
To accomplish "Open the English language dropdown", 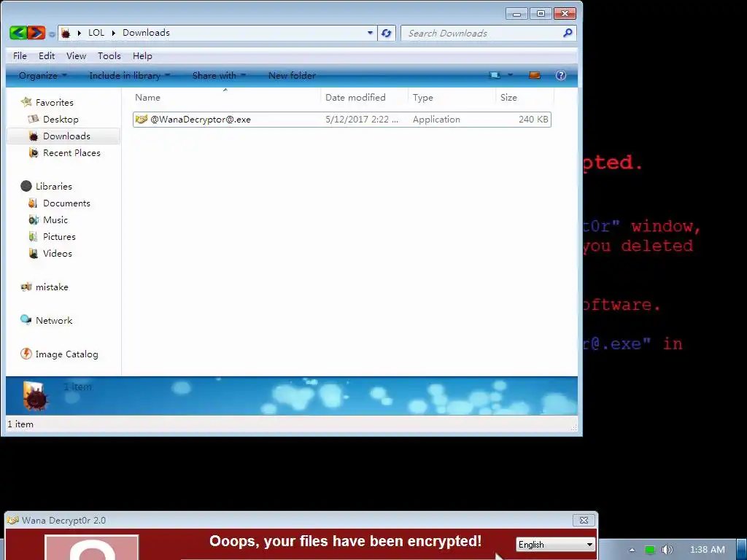I will pyautogui.click(x=555, y=544).
